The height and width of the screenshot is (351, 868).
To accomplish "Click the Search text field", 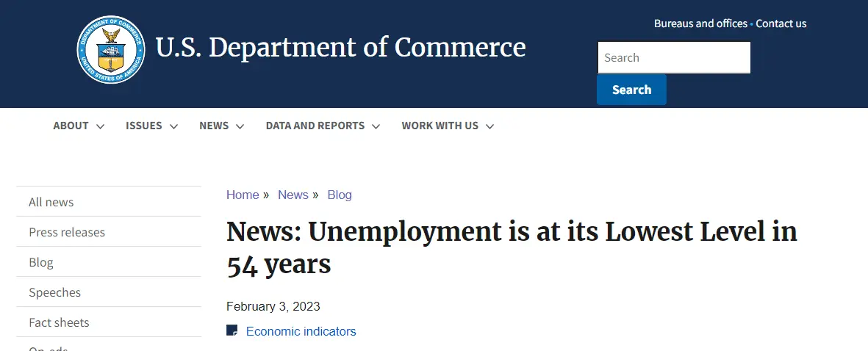I will point(673,57).
